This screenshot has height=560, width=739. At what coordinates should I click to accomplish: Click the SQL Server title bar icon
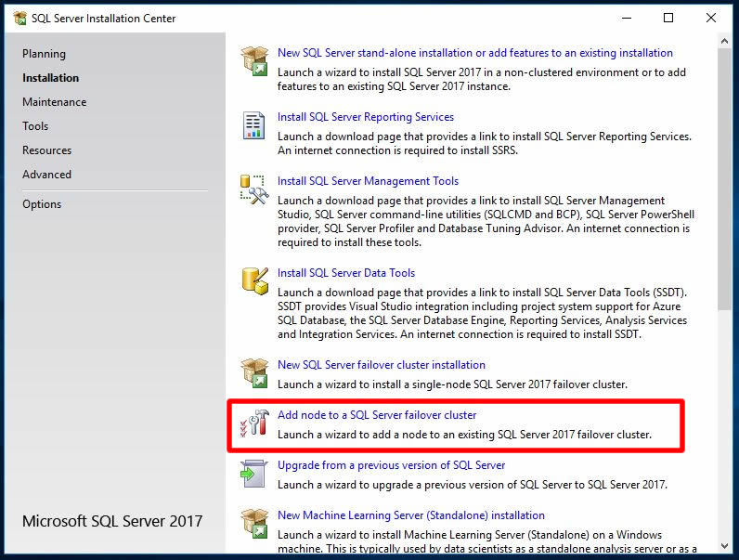(19, 18)
